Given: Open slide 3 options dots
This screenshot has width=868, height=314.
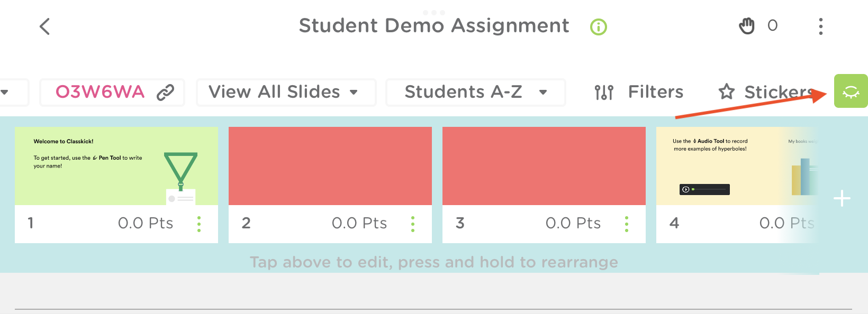Looking at the screenshot, I should pos(627,224).
